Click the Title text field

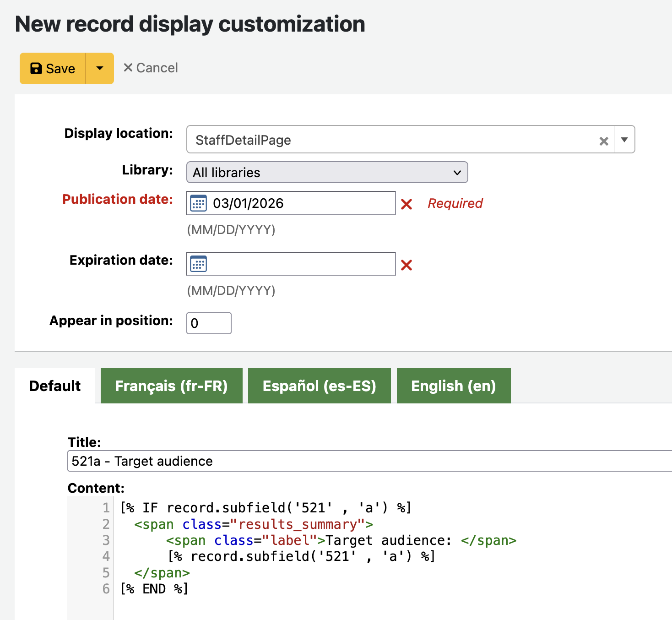366,461
